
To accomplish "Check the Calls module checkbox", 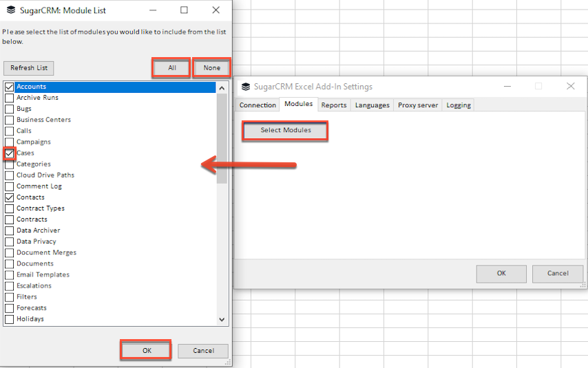I will pyautogui.click(x=10, y=131).
